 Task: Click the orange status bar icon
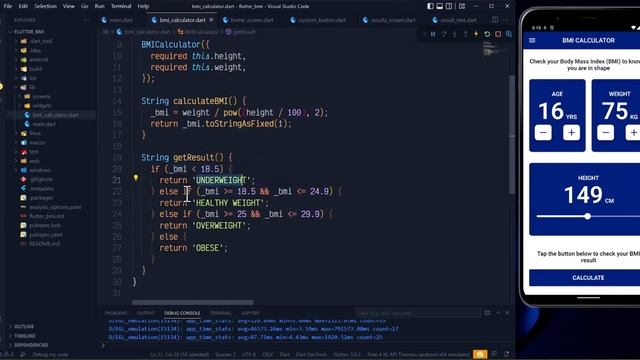(x=480, y=354)
